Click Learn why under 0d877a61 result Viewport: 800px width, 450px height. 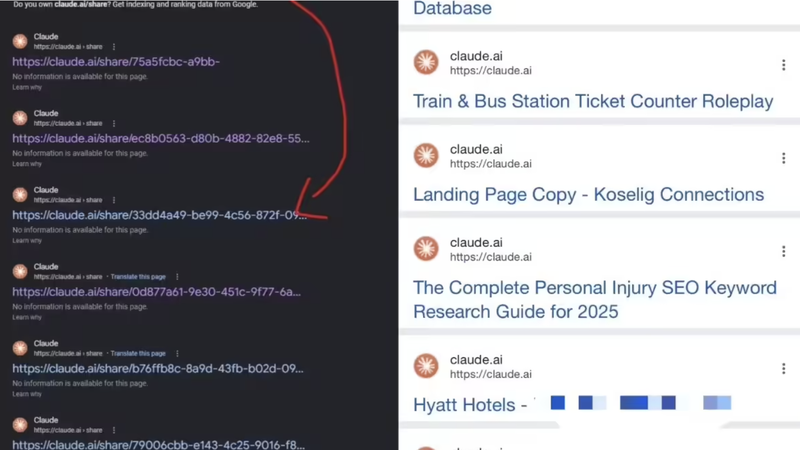[x=27, y=317]
